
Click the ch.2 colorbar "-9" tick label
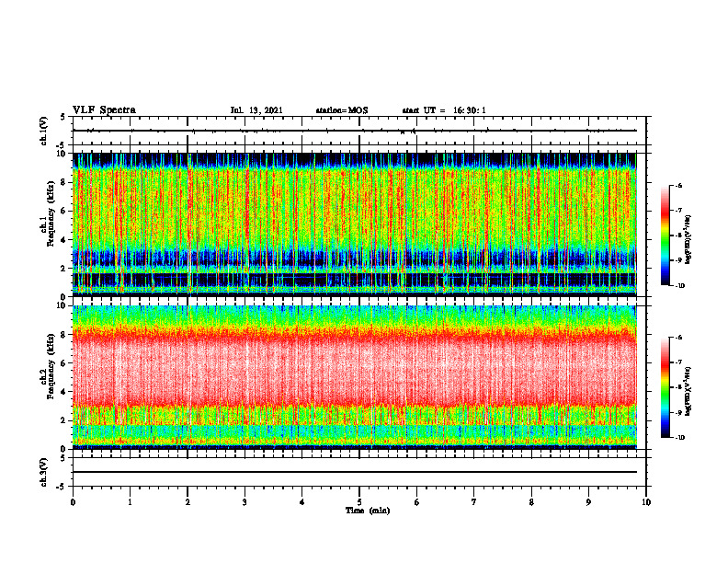679,412
